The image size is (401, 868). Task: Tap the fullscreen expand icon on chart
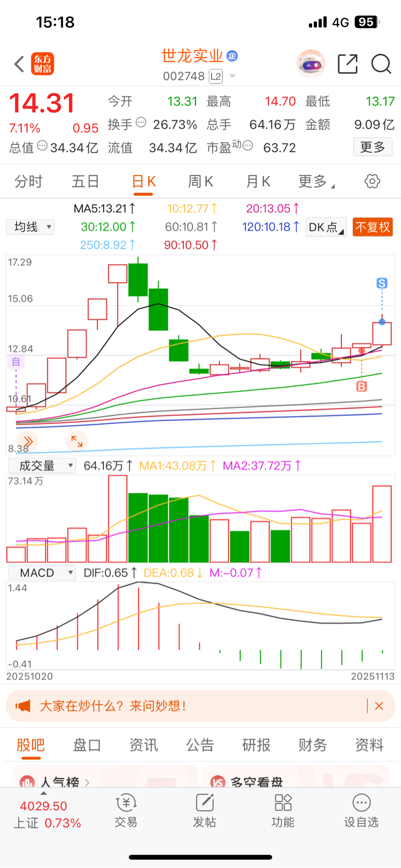click(x=77, y=442)
